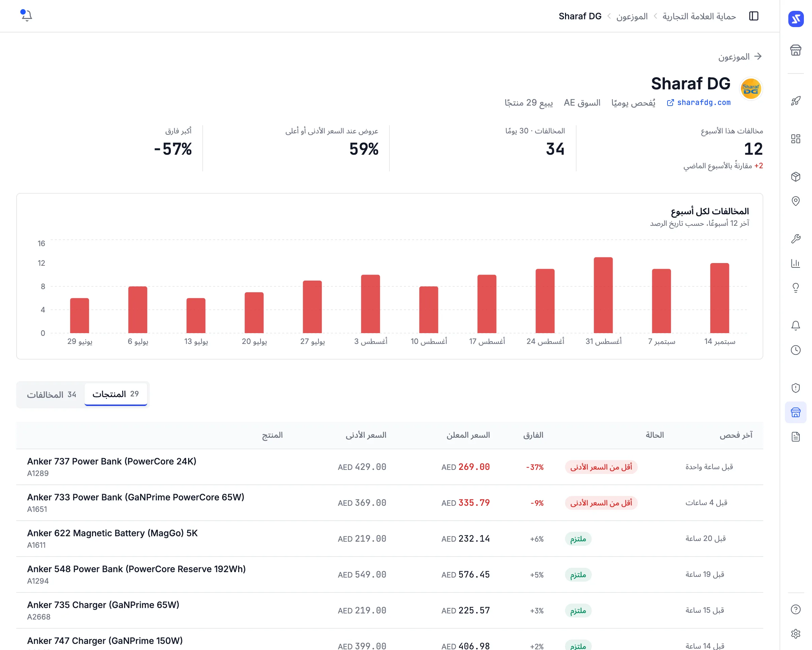812x650 pixels.
Task: Click the 14 سبتمبر bar in chart
Action: point(719,298)
